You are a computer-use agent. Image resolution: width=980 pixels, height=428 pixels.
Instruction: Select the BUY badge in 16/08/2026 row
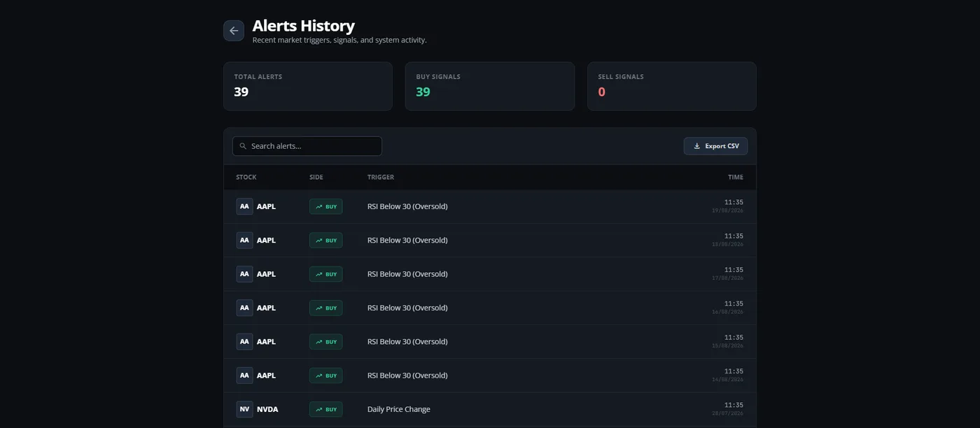tap(326, 308)
